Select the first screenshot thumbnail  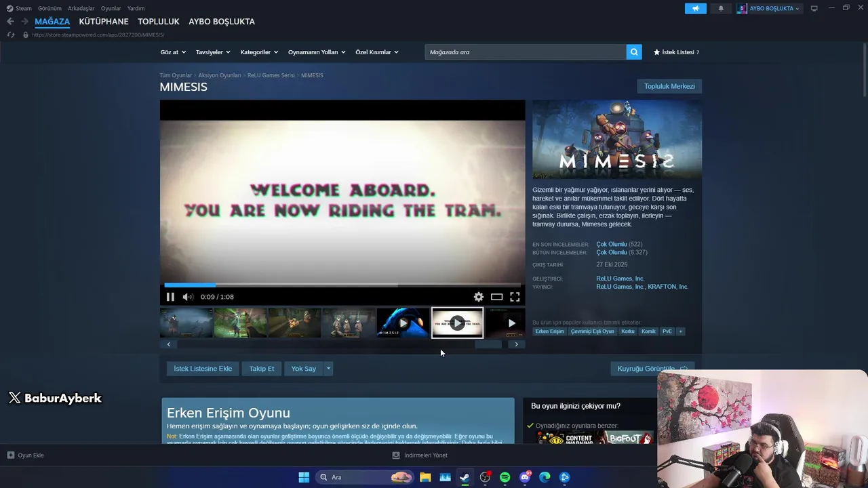pos(186,323)
